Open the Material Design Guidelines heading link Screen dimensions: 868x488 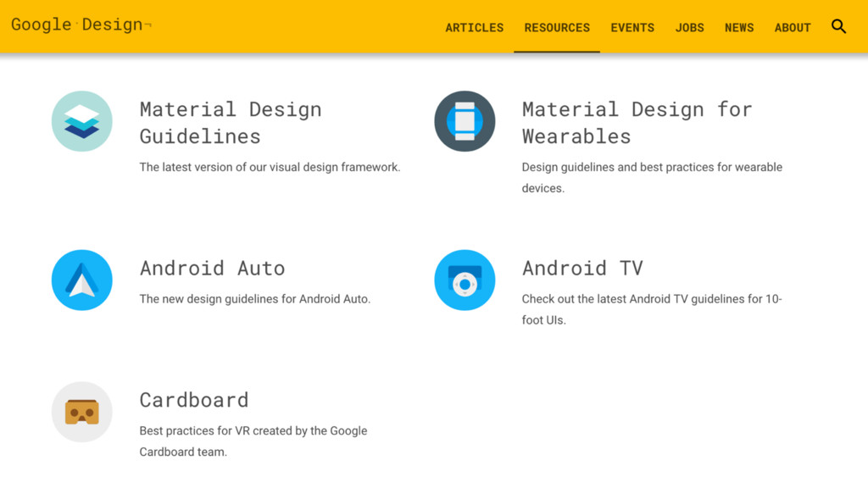point(231,123)
